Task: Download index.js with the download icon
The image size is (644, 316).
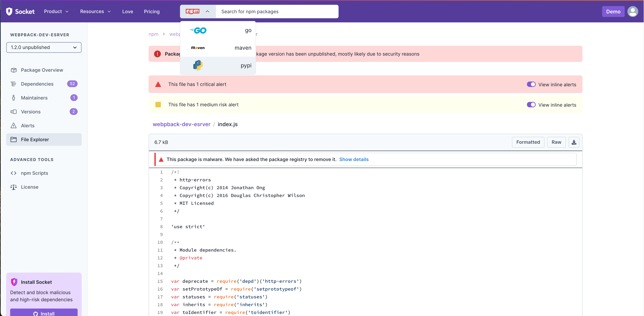Action: coord(574,142)
